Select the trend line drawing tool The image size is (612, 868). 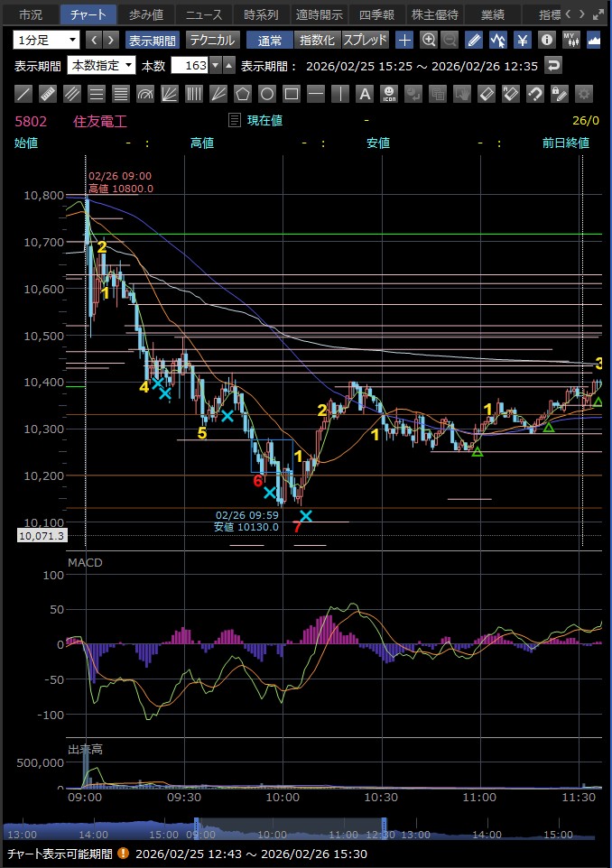24,94
